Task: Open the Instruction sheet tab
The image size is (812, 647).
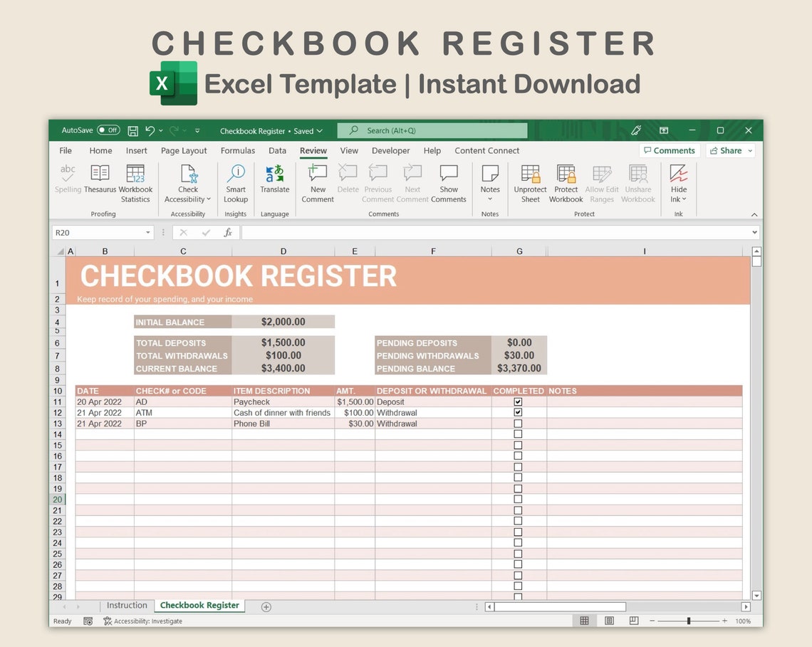Action: (127, 605)
